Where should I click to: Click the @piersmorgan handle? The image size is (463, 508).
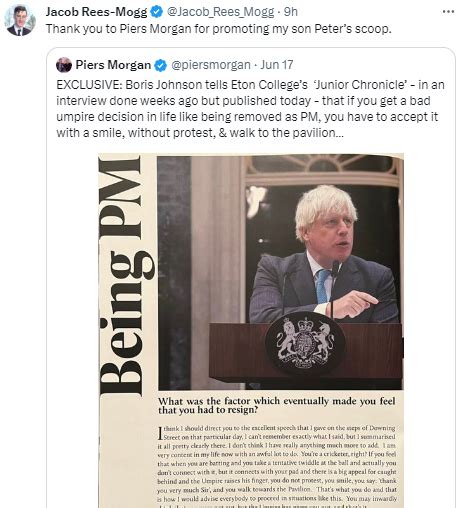[211, 65]
